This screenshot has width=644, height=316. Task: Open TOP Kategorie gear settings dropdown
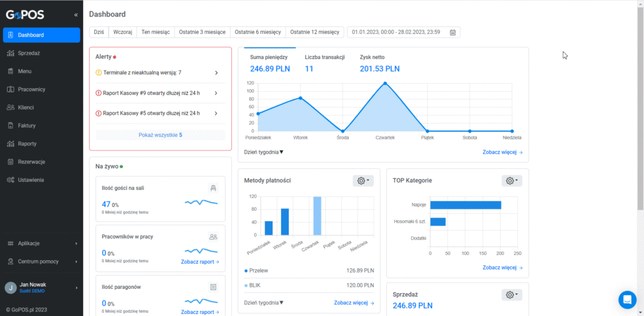512,181
